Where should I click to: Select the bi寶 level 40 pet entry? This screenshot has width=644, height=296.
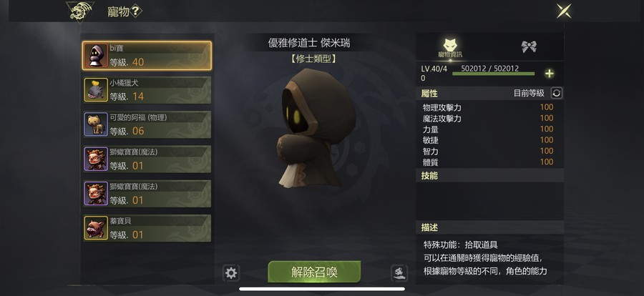pos(147,56)
